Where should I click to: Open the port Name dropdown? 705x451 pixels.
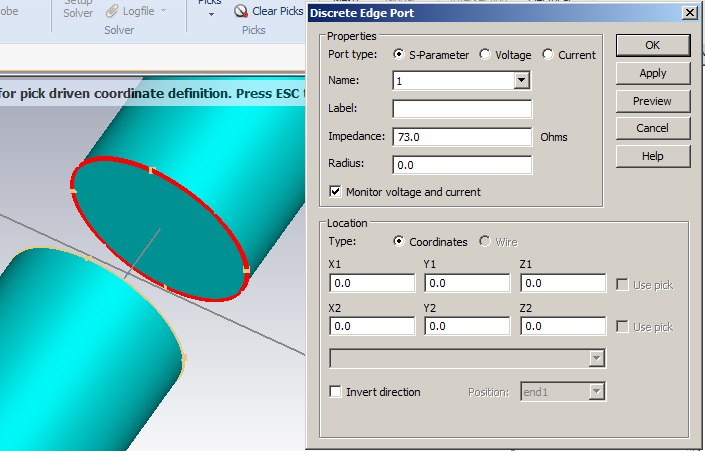[521, 81]
